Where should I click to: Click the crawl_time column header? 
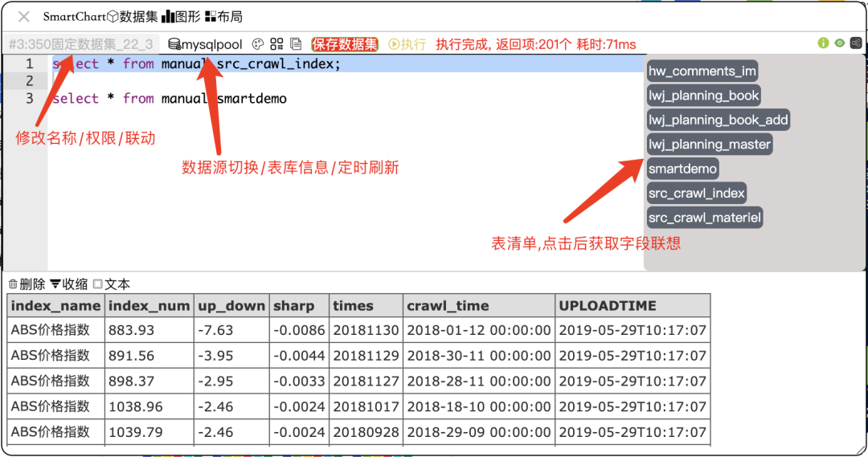tap(479, 306)
